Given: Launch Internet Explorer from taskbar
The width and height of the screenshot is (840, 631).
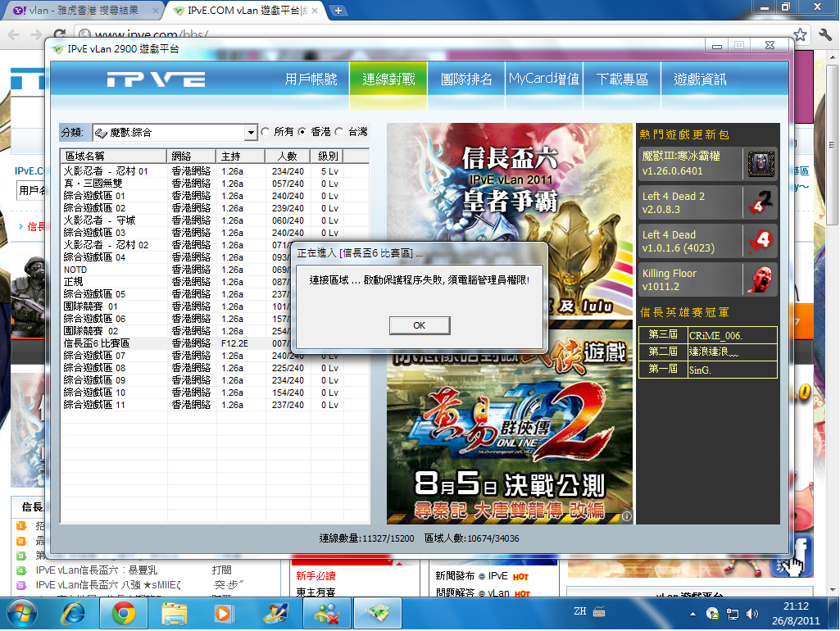Looking at the screenshot, I should 73,613.
